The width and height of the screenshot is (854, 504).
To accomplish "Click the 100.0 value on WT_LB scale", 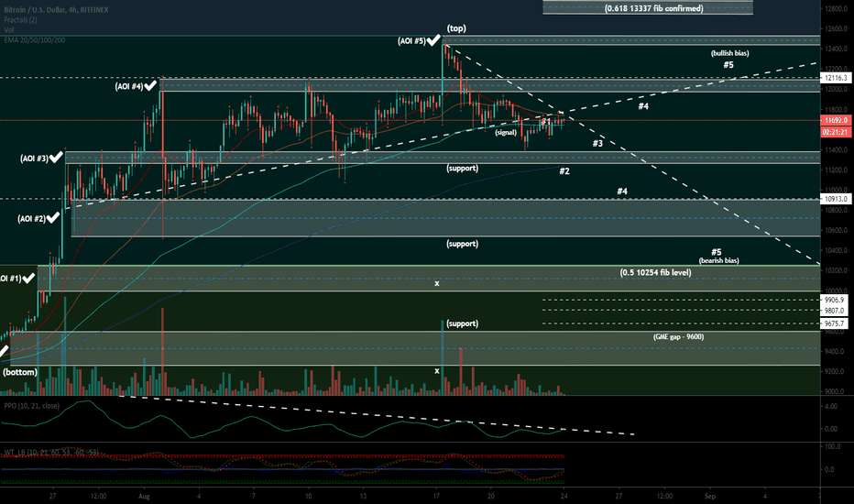I will pos(833,447).
